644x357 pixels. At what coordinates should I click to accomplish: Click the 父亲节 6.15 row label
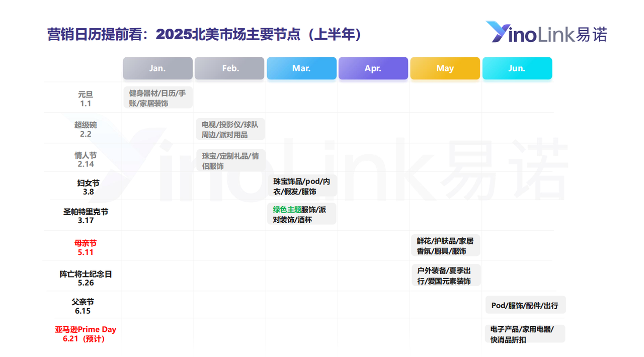pyautogui.click(x=83, y=306)
